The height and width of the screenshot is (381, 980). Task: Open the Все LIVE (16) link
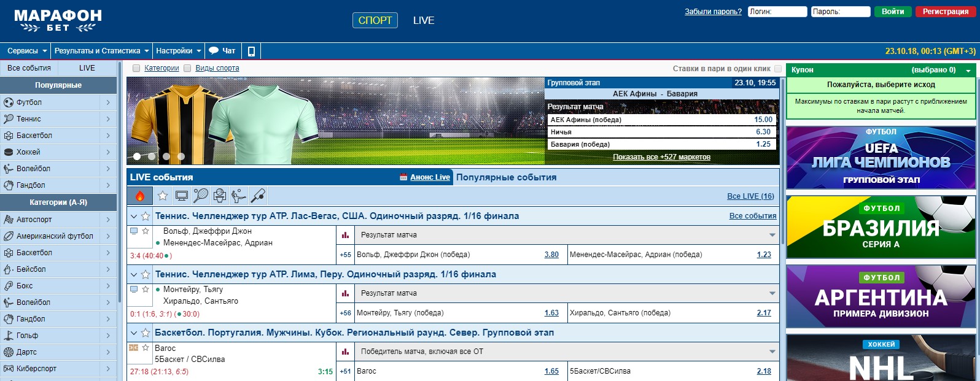coord(750,196)
